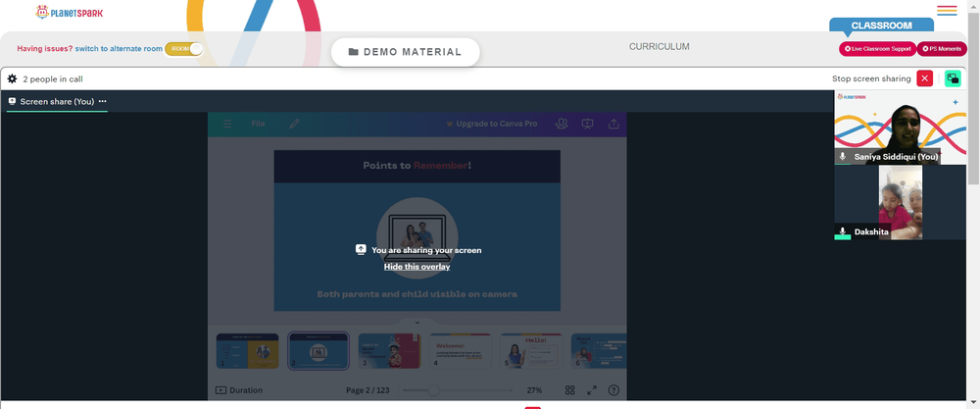Click Live Classroom Support button
The height and width of the screenshot is (409, 980).
click(876, 48)
